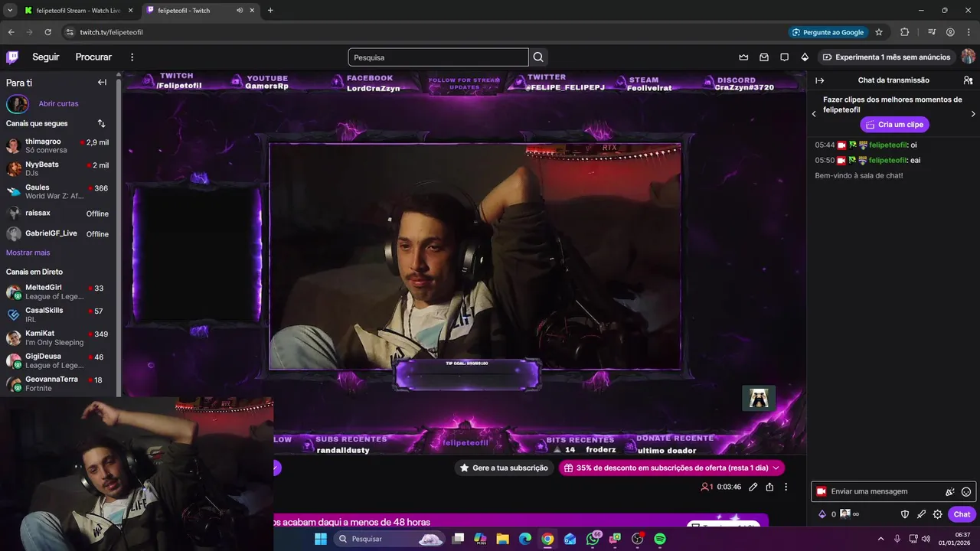Open the emote picker smiley icon
Viewport: 980px width, 551px height.
(x=966, y=492)
